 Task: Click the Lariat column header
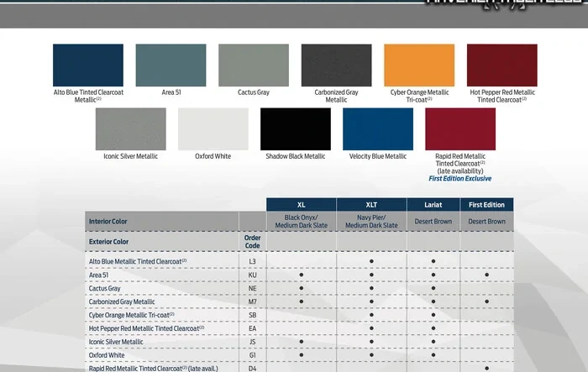point(433,205)
